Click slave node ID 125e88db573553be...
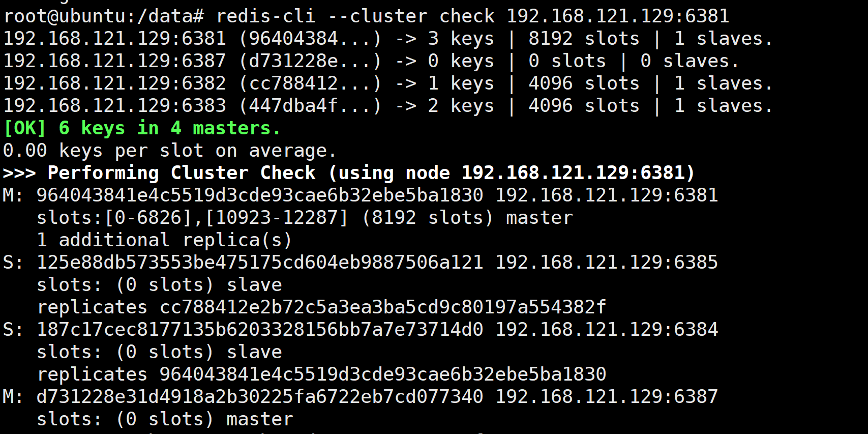 pyautogui.click(x=260, y=263)
